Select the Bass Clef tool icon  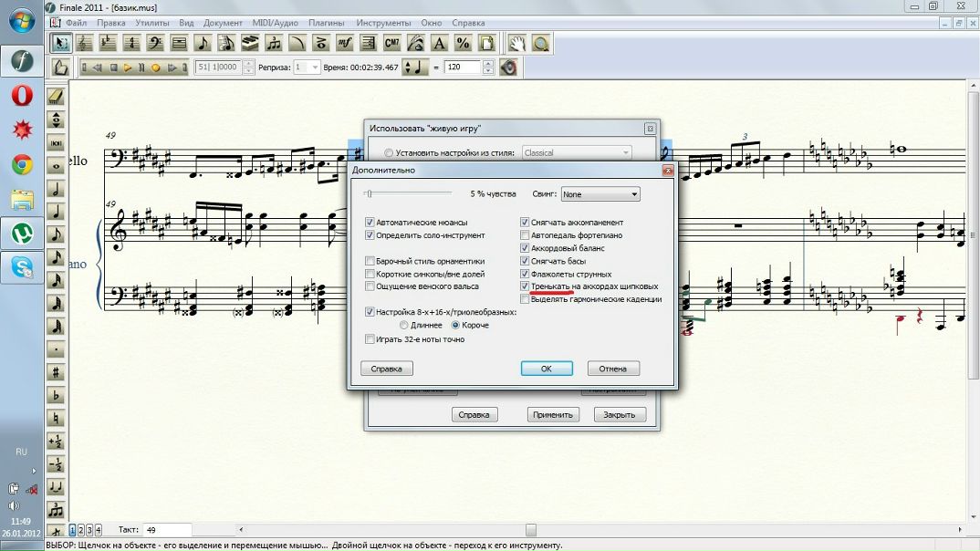155,43
